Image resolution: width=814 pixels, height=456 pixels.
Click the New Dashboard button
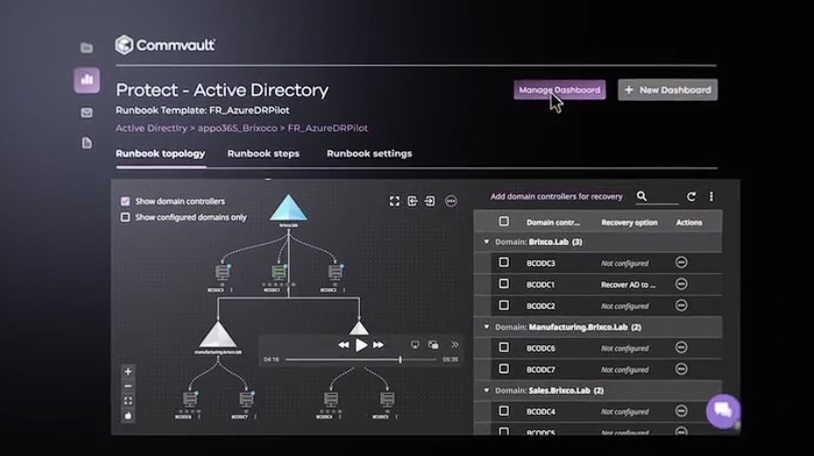(x=668, y=90)
